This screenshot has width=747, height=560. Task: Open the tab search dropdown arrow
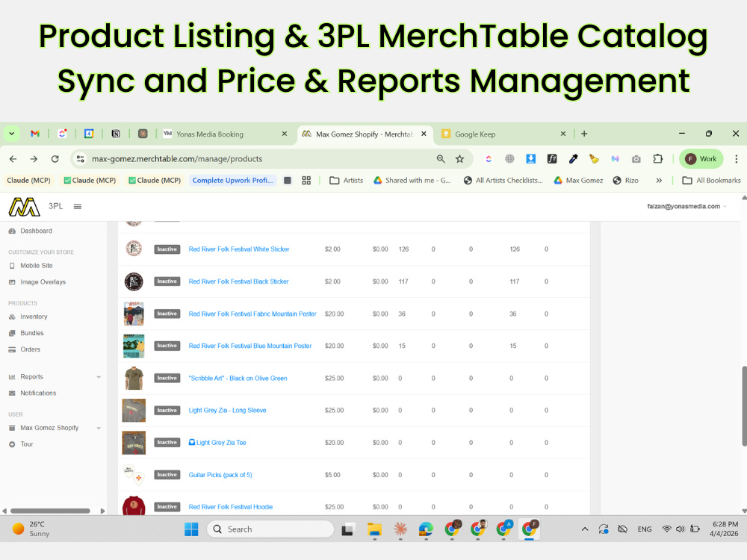11,134
